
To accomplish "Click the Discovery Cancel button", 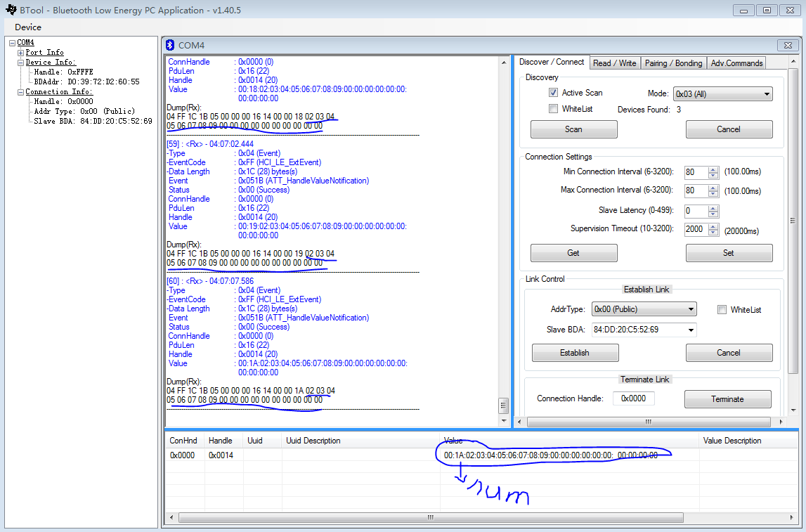I will (729, 129).
